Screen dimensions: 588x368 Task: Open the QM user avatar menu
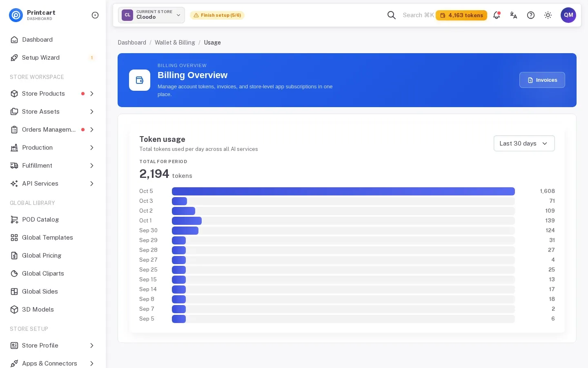tap(568, 15)
